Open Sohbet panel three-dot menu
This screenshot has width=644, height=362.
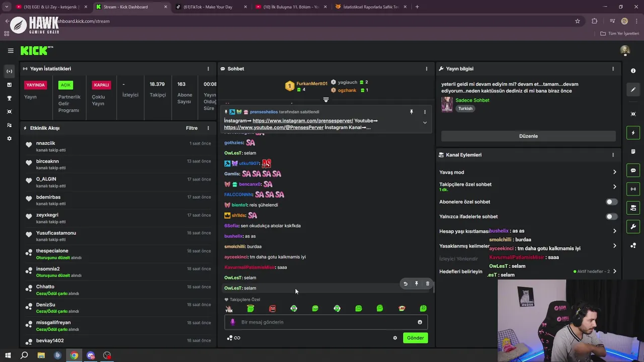[x=427, y=69]
